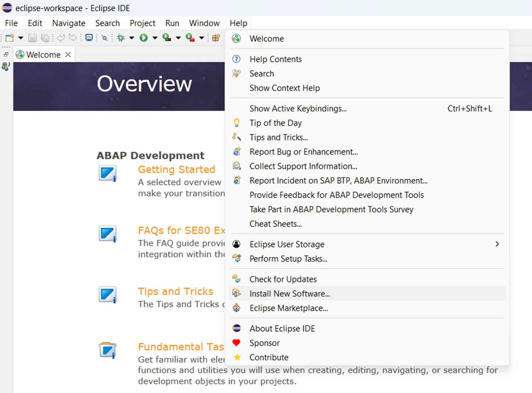
Task: Open the dropdown arrow beside Debug icon
Action: click(x=131, y=38)
